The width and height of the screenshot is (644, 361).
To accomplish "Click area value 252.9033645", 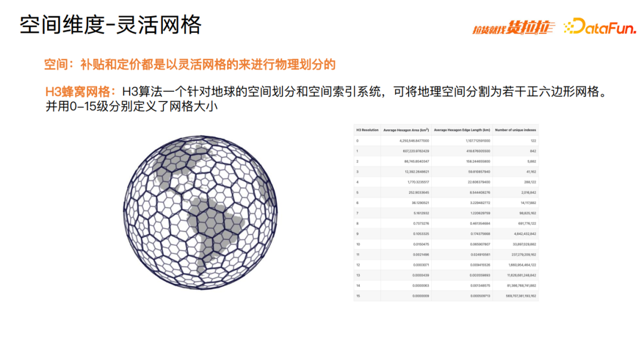I will 419,192.
